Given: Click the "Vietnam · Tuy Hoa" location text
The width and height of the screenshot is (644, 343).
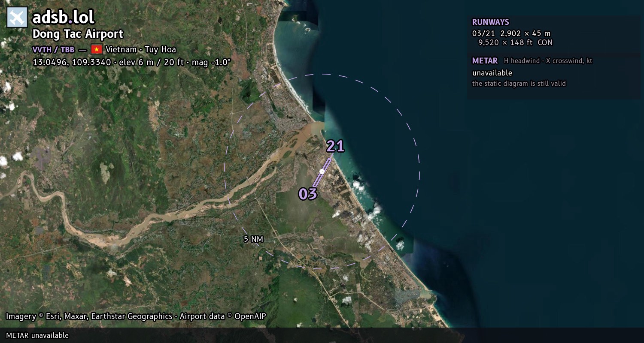Looking at the screenshot, I should 141,49.
